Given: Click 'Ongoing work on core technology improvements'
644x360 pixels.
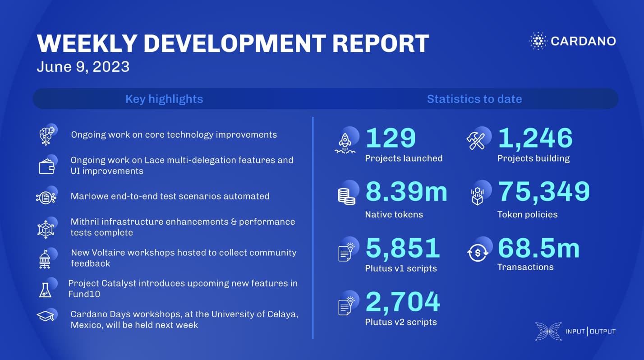Looking at the screenshot, I should point(174,134).
